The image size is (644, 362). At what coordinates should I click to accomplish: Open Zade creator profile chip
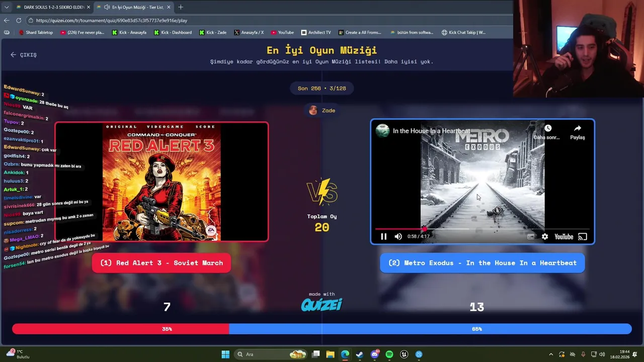pyautogui.click(x=322, y=111)
